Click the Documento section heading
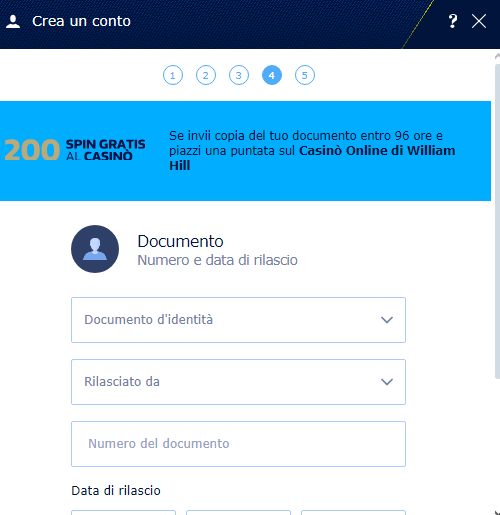Image resolution: width=500 pixels, height=515 pixels. click(x=180, y=241)
